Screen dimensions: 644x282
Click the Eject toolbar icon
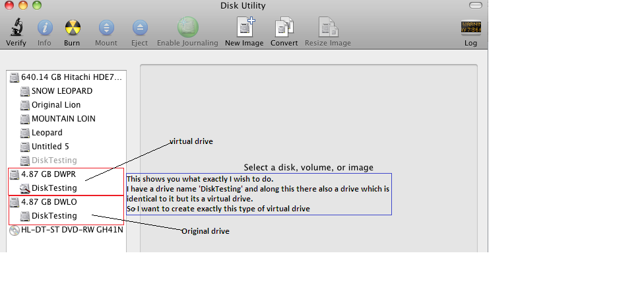click(140, 28)
